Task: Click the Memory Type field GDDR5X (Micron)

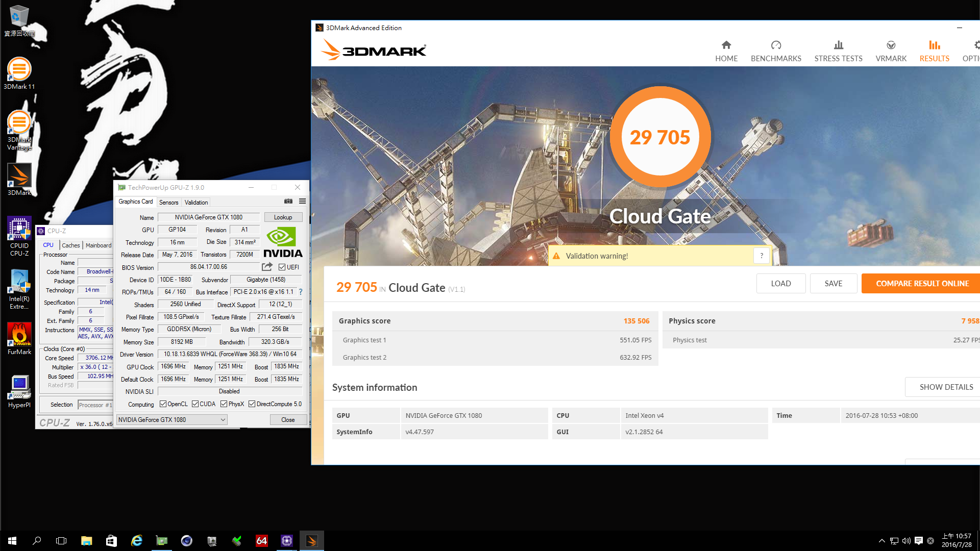Action: 189,330
